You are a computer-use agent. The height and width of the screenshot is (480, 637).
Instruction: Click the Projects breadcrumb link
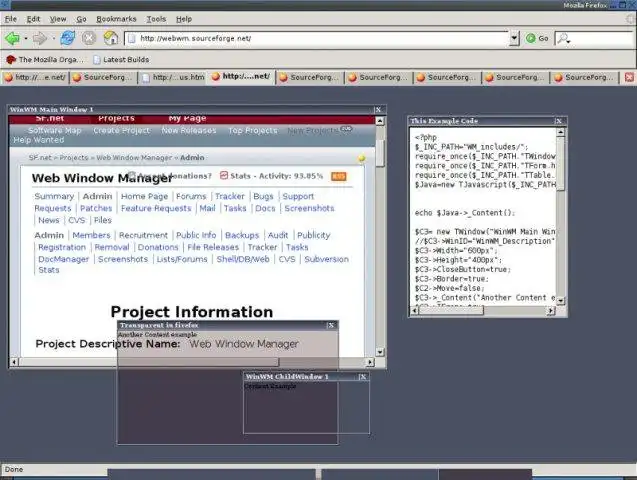coord(74,158)
